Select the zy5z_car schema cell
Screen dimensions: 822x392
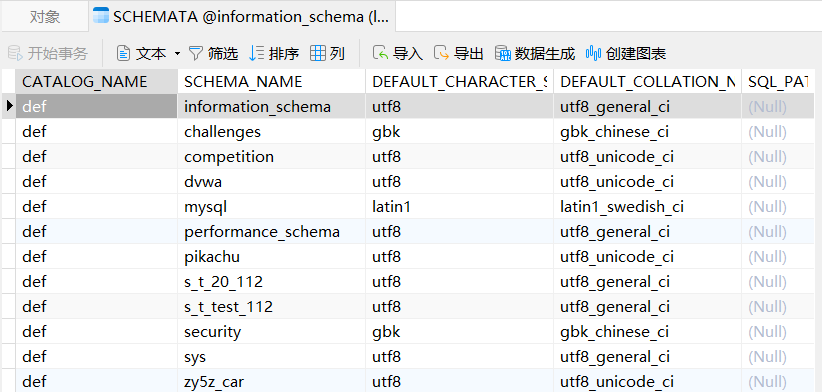tap(272, 381)
